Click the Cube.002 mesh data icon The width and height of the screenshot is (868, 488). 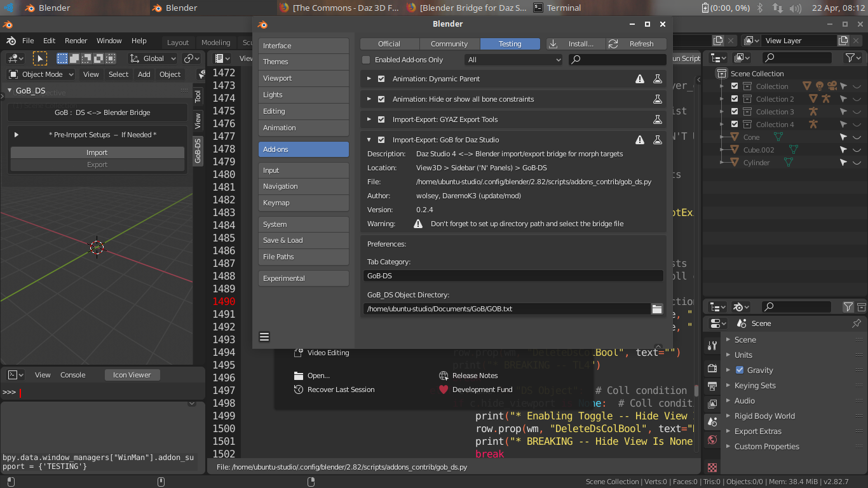[x=793, y=150]
